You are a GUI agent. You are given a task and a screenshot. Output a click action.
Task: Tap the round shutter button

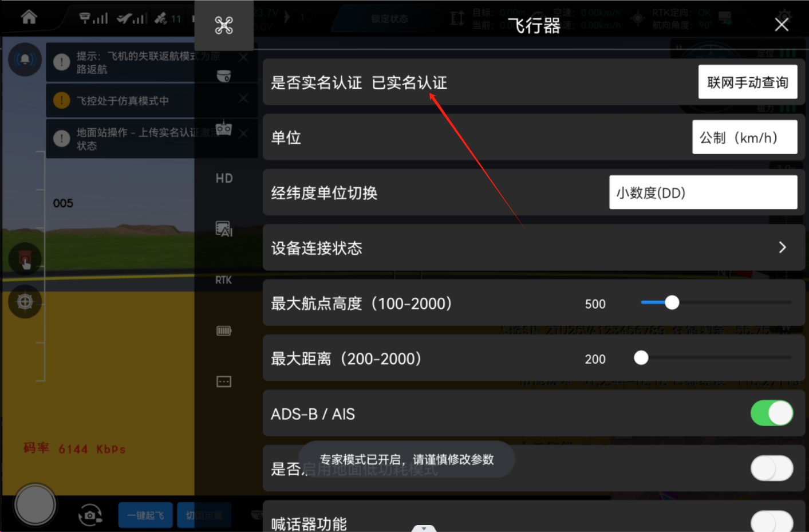coord(35,505)
